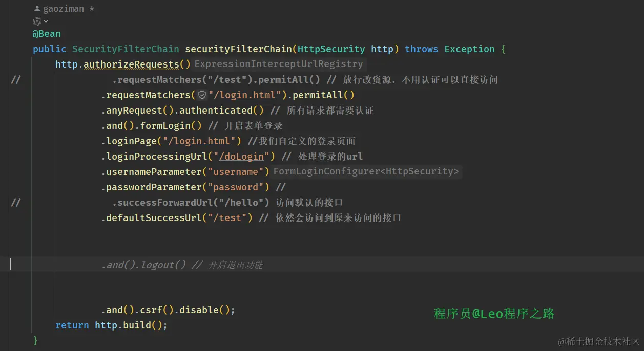Open the "/test" link inside defaultSuccessUrl
The width and height of the screenshot is (644, 351).
pyautogui.click(x=227, y=218)
